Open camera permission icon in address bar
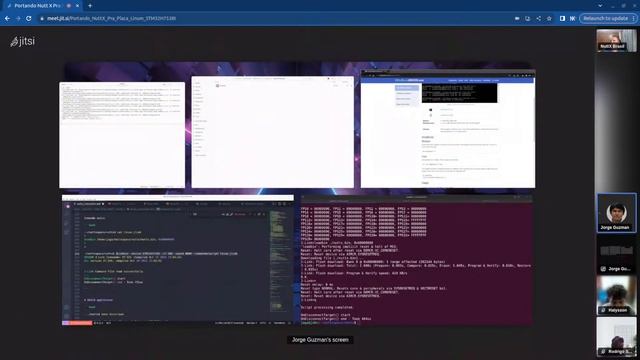 pos(517,18)
